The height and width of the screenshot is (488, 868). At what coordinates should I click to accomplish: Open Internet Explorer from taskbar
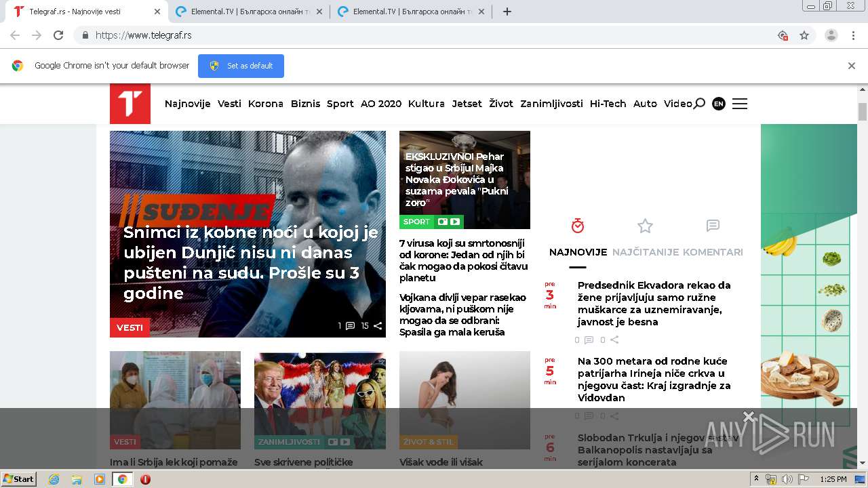54,479
